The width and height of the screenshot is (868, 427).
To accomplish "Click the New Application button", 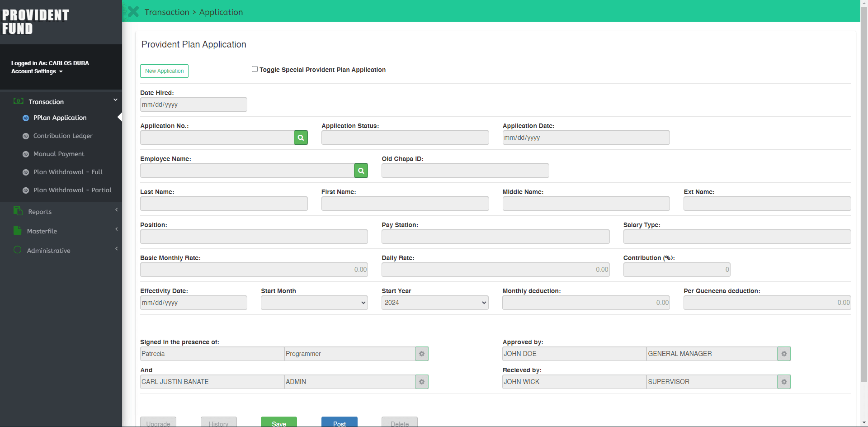I will click(164, 71).
